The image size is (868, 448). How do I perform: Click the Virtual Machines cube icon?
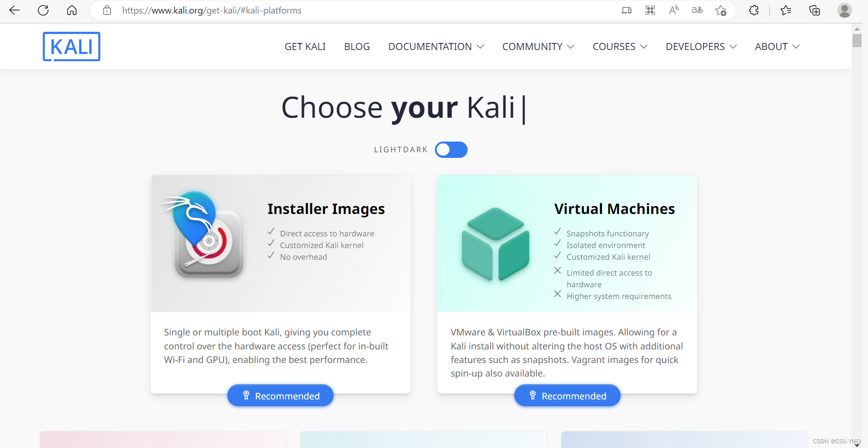pos(495,244)
